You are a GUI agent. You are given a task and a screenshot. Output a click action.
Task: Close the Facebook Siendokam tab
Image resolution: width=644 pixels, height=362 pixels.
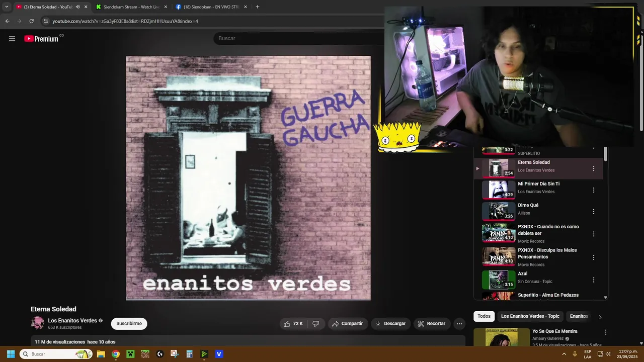[x=246, y=7]
